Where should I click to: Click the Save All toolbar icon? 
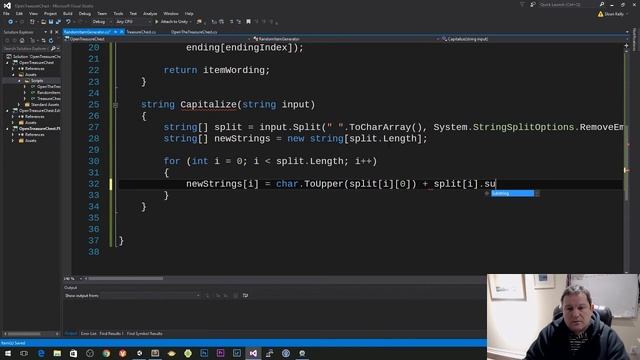pos(58,22)
